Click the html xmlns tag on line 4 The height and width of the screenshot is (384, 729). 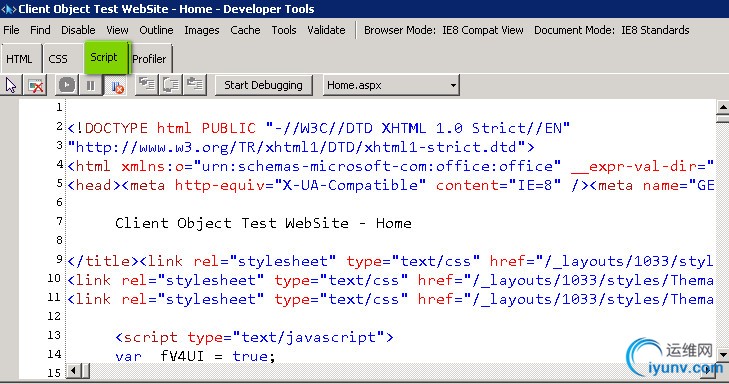pyautogui.click(x=391, y=166)
